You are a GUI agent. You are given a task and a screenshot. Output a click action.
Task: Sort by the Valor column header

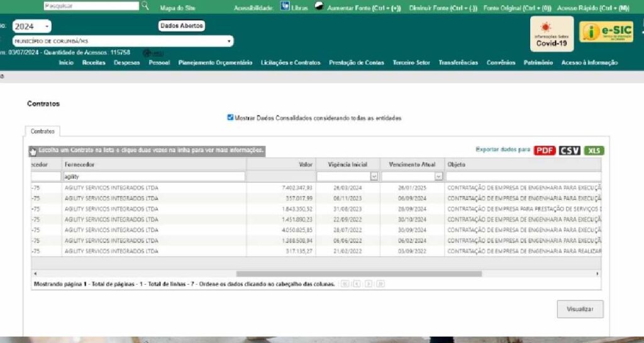point(281,165)
